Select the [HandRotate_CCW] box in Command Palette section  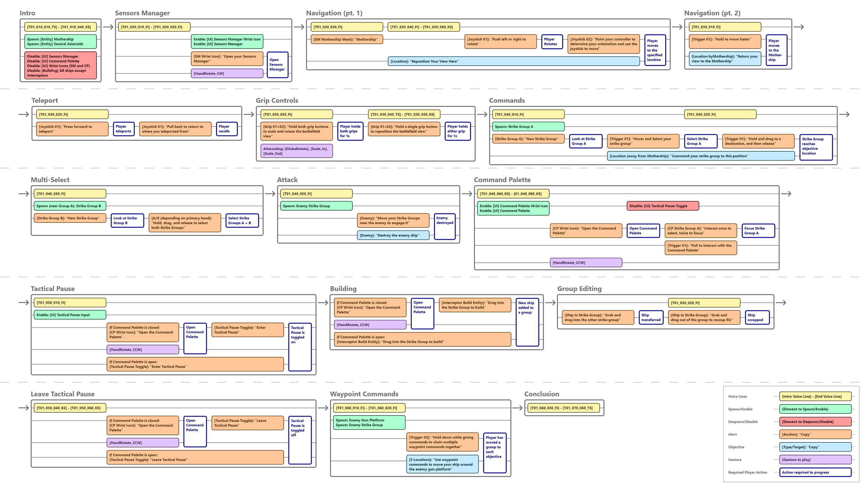[x=586, y=263]
